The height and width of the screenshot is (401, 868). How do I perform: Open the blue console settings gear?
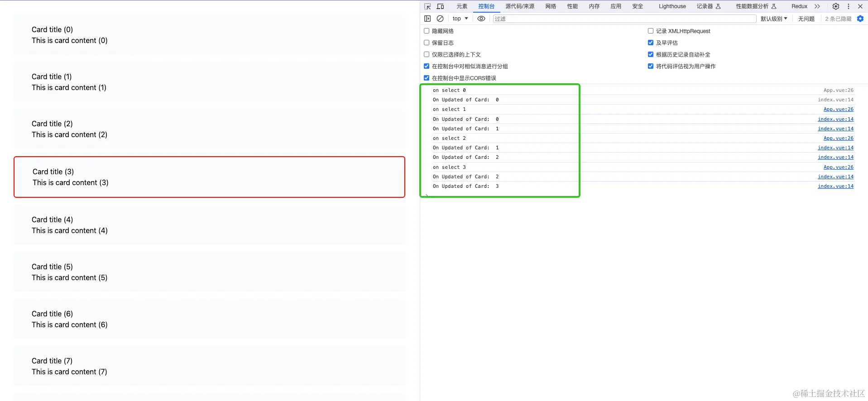point(860,19)
